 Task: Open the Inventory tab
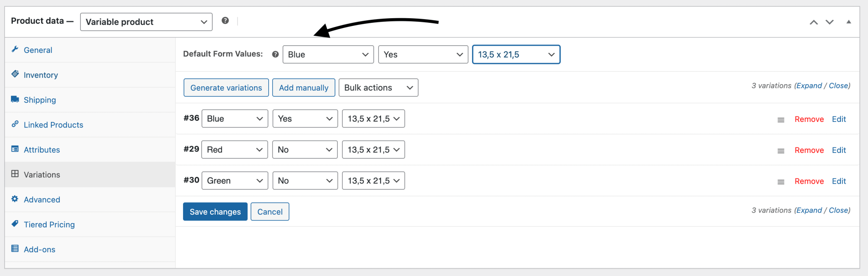[41, 75]
